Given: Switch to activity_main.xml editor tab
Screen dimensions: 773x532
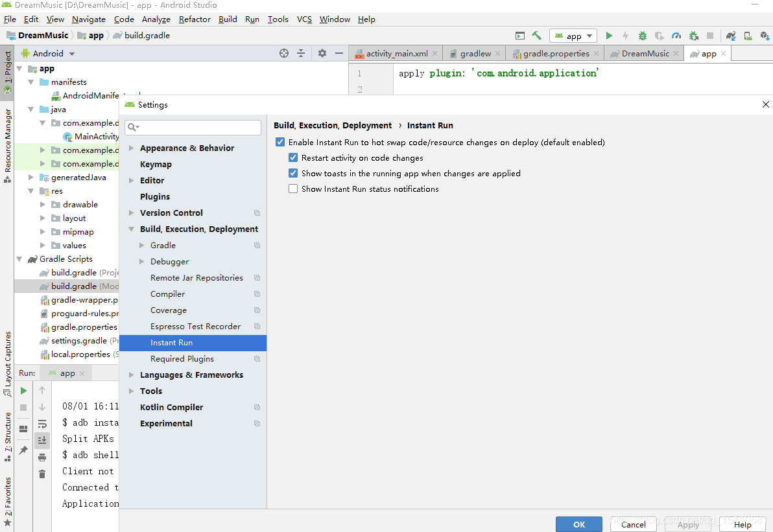Looking at the screenshot, I should (397, 54).
